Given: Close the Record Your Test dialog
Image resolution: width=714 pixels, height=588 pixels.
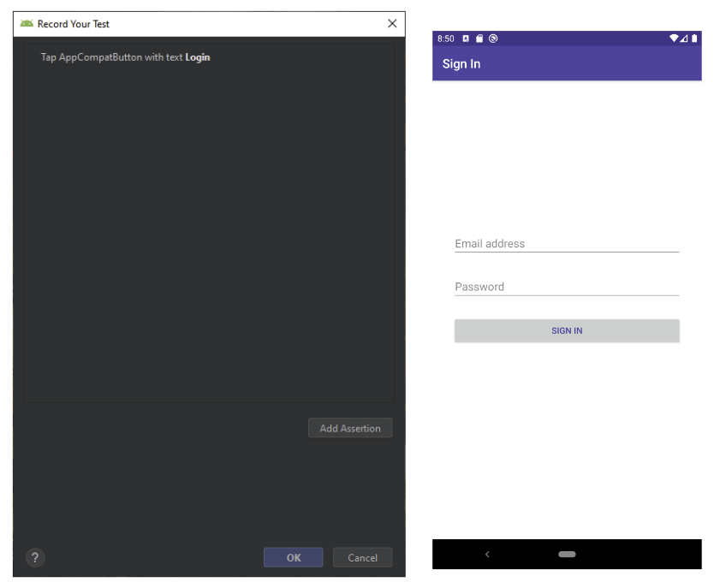Looking at the screenshot, I should coord(392,23).
